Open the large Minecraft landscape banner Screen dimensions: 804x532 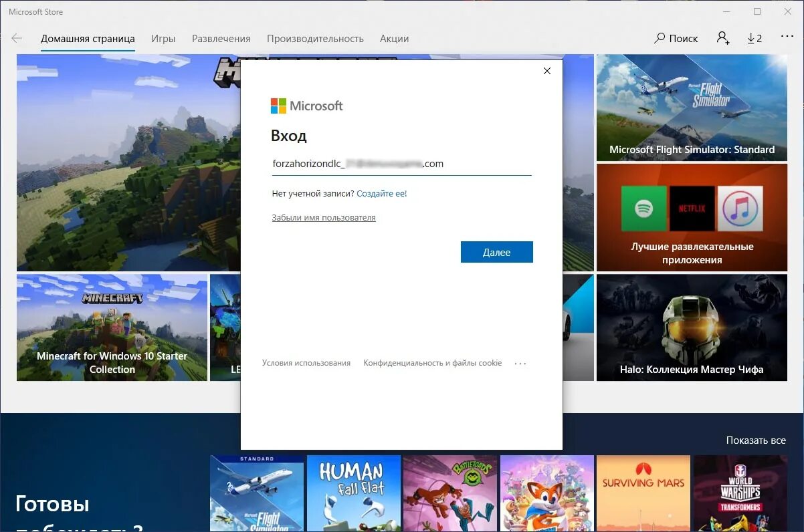(128, 162)
